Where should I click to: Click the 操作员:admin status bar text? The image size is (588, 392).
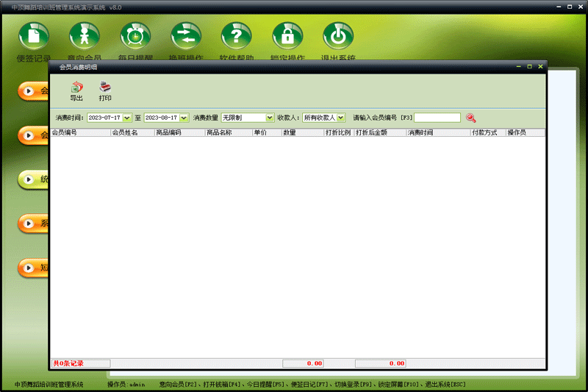coord(126,385)
